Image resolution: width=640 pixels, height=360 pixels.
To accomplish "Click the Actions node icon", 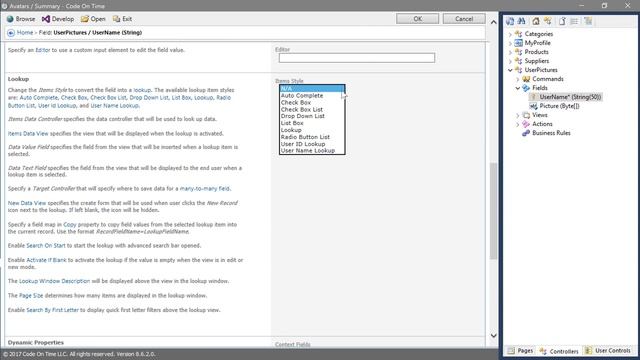I will [526, 124].
